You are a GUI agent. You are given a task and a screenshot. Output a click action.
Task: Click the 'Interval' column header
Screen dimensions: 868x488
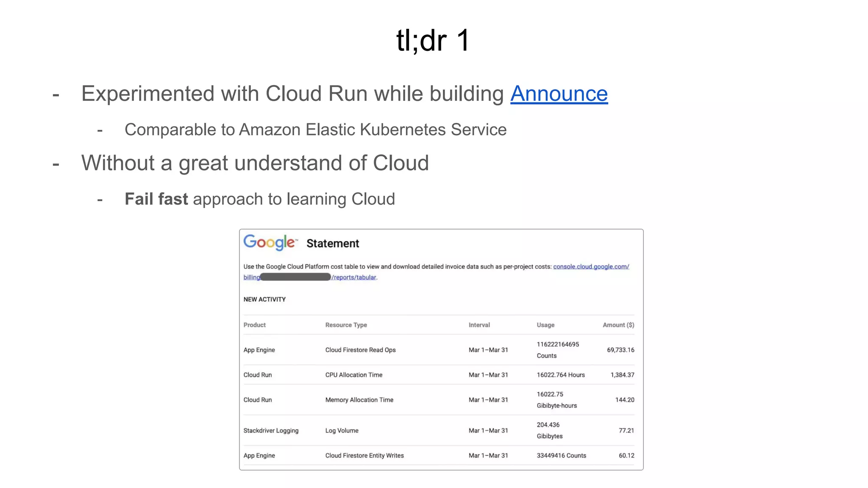click(x=479, y=325)
